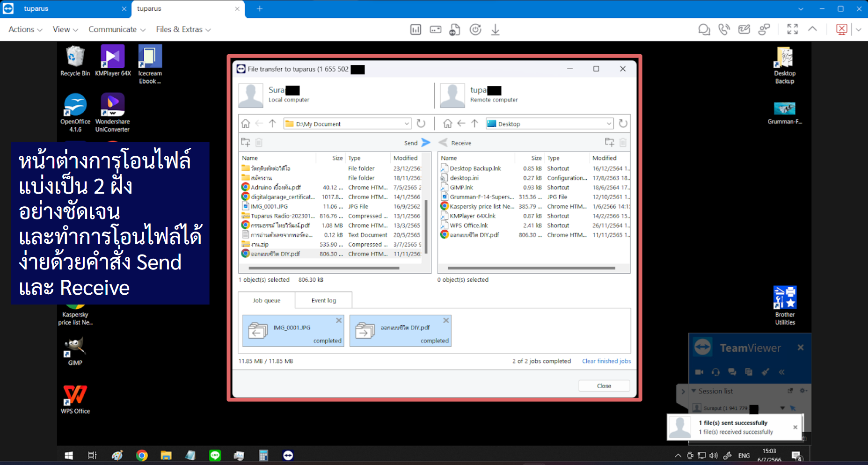Open TeamViewer chat icon in toolbar
This screenshot has width=868, height=465.
point(704,29)
